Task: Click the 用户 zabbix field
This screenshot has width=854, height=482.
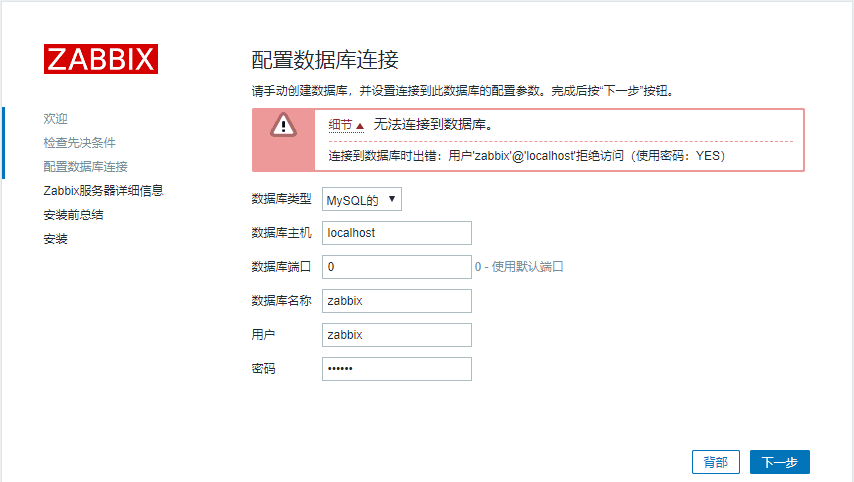Action: click(396, 335)
